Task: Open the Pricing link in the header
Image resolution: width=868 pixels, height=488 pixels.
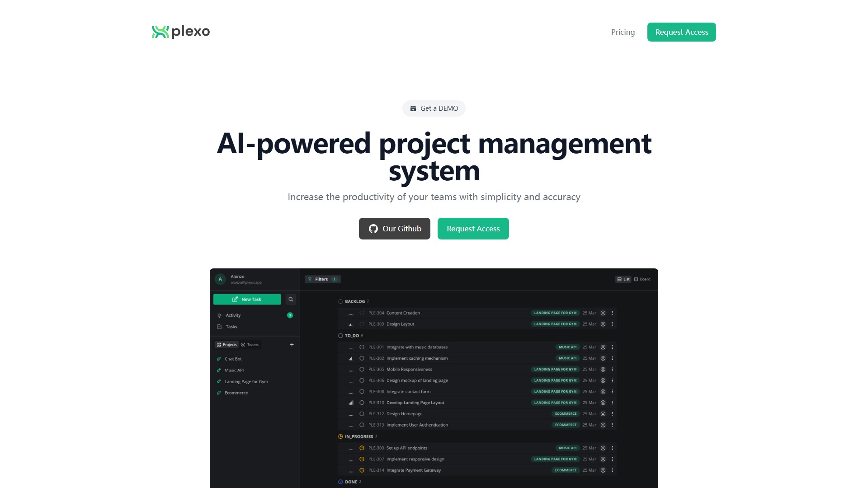Action: (623, 32)
